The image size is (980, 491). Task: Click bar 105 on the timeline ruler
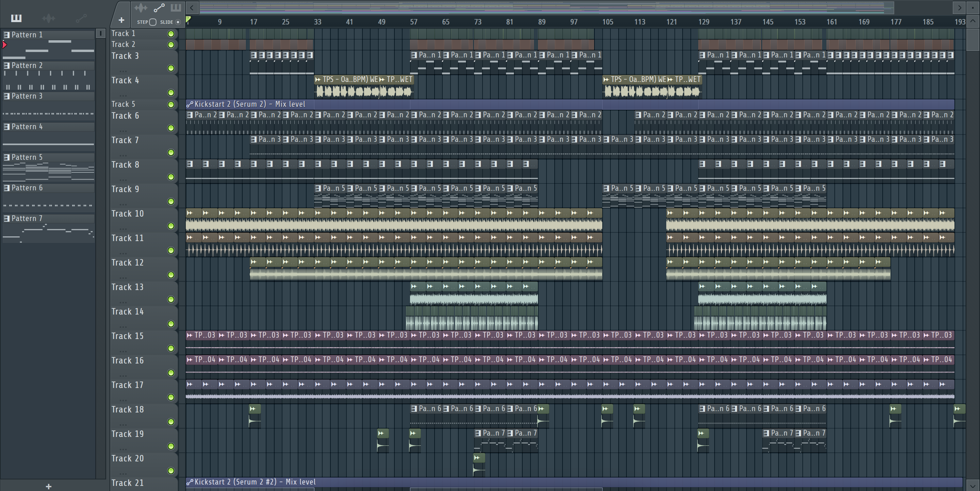pos(607,22)
